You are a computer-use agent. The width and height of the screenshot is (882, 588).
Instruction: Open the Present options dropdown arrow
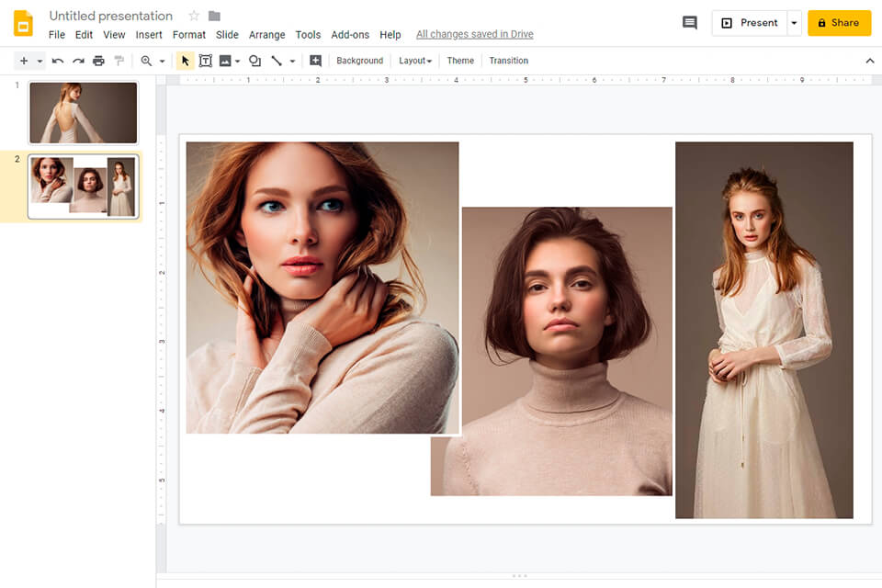coord(794,22)
